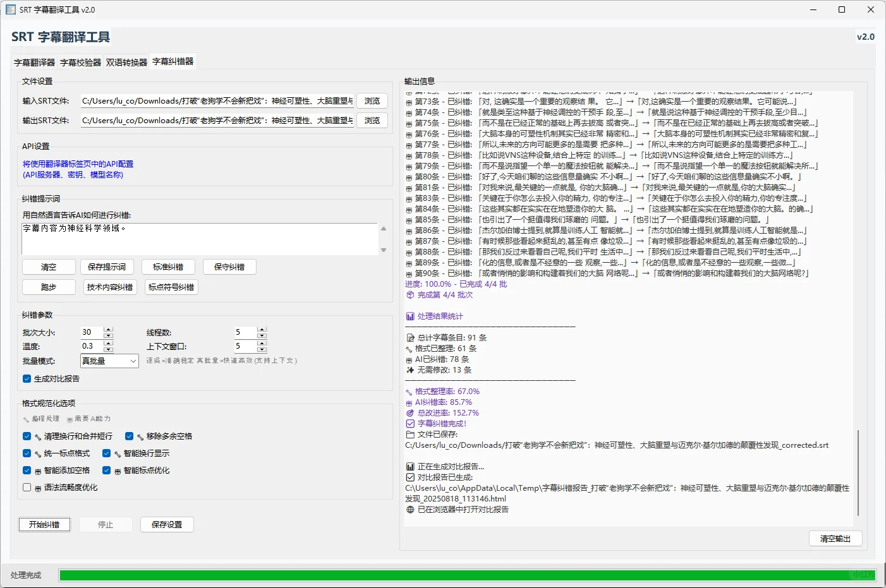Click the green progress bar at the bottom

click(x=467, y=575)
